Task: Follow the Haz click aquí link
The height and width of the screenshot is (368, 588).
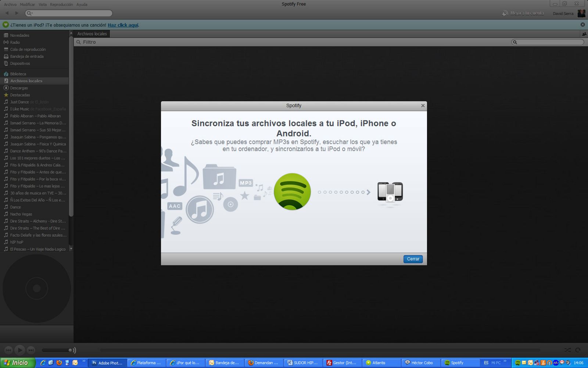Action: 123,25
